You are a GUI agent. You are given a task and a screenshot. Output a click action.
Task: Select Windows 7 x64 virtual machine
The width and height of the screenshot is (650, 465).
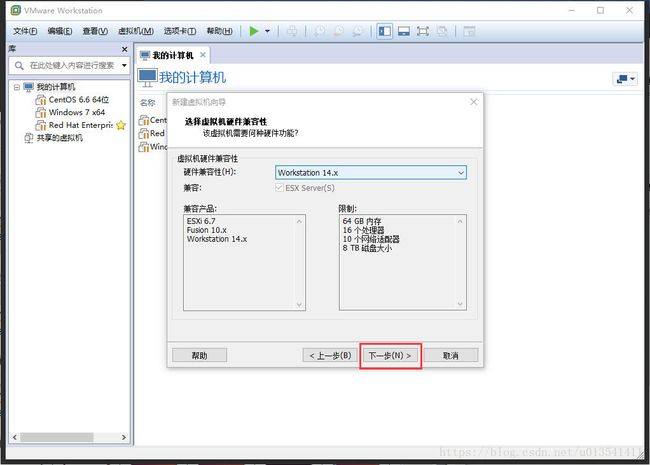(77, 112)
